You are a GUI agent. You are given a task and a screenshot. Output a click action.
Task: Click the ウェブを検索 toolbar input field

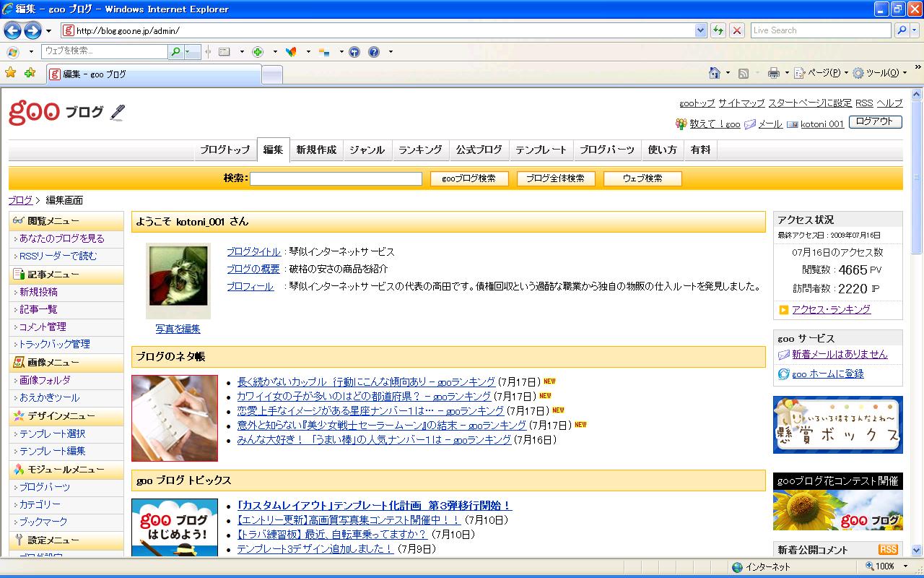tap(105, 52)
